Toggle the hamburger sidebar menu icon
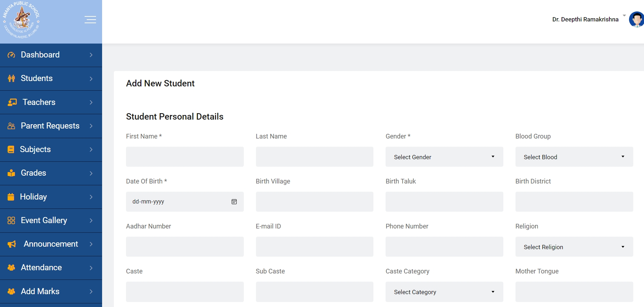 coord(90,20)
